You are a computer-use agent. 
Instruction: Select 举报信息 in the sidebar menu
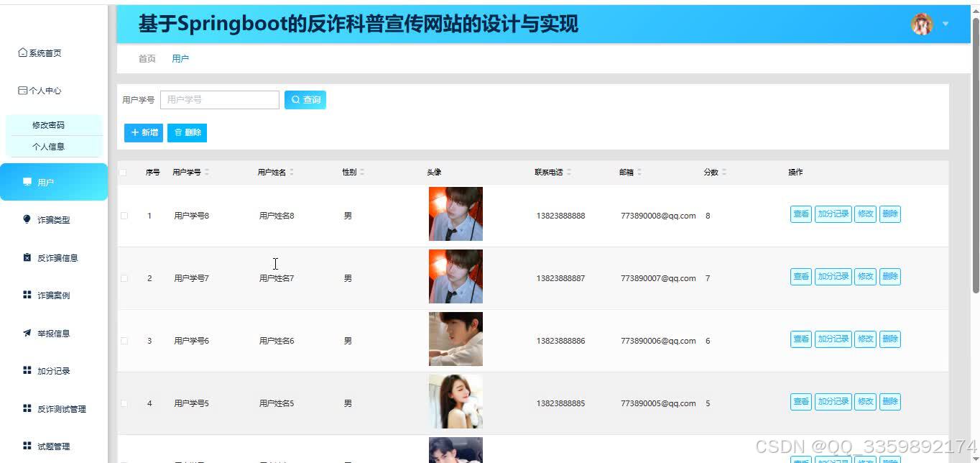click(x=54, y=333)
